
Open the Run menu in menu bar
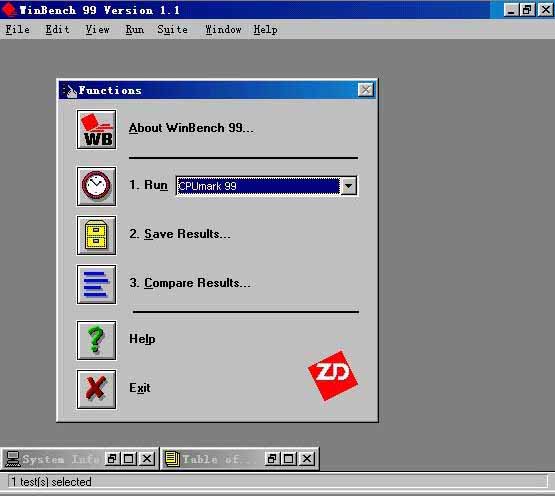[135, 29]
